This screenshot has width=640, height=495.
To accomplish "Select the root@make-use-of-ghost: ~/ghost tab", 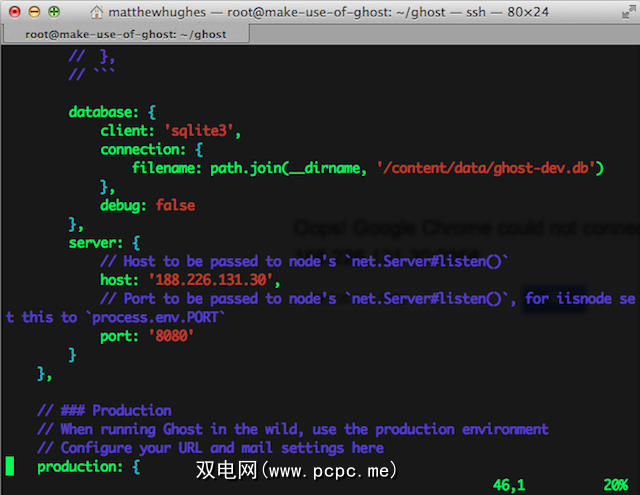I will pos(126,34).
